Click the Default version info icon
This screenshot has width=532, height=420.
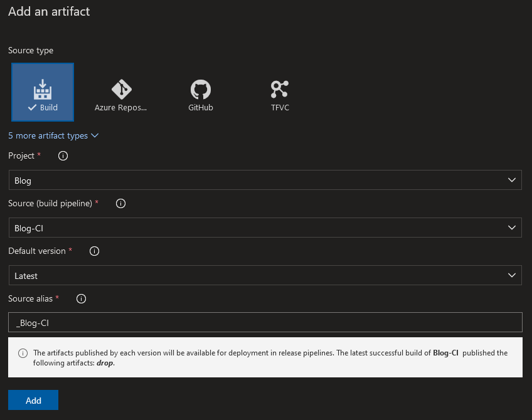(x=94, y=251)
